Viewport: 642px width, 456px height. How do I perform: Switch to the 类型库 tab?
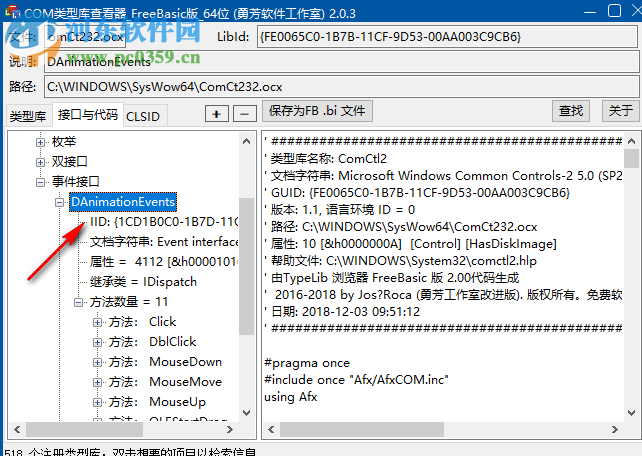[x=28, y=116]
